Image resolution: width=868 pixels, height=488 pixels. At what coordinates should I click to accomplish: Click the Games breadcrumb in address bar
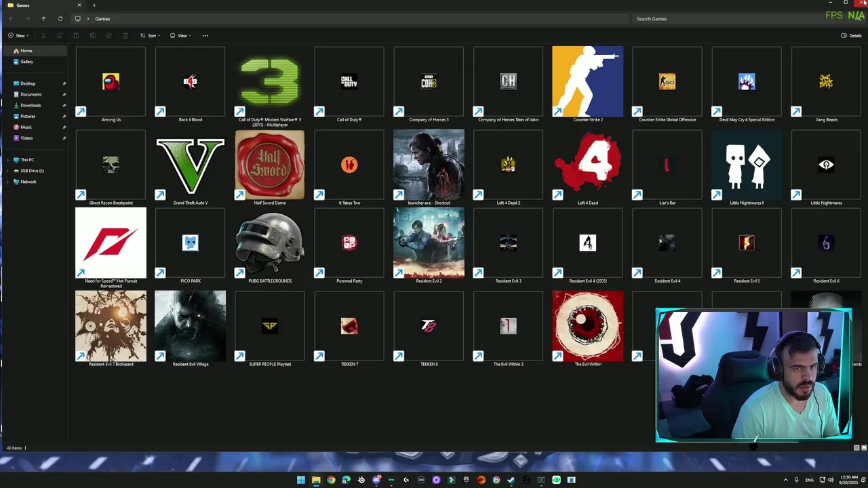pos(102,19)
